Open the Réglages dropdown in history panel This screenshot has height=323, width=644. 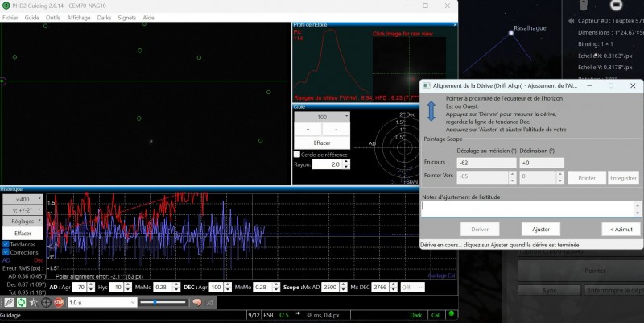coord(23,221)
